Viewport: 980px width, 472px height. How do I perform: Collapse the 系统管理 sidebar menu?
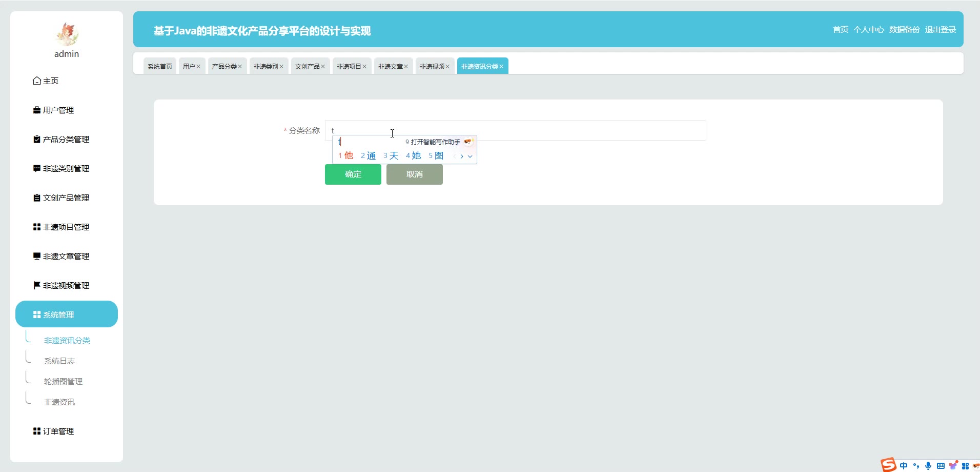click(x=67, y=314)
